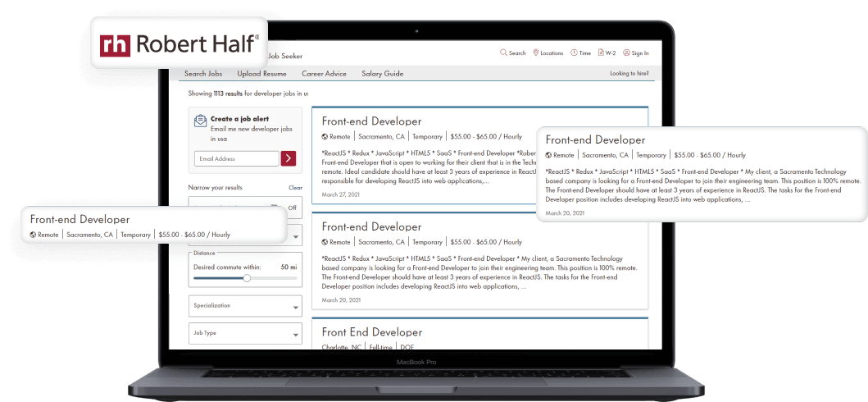
Task: Click the '50 mi' distance value
Action: pyautogui.click(x=289, y=267)
